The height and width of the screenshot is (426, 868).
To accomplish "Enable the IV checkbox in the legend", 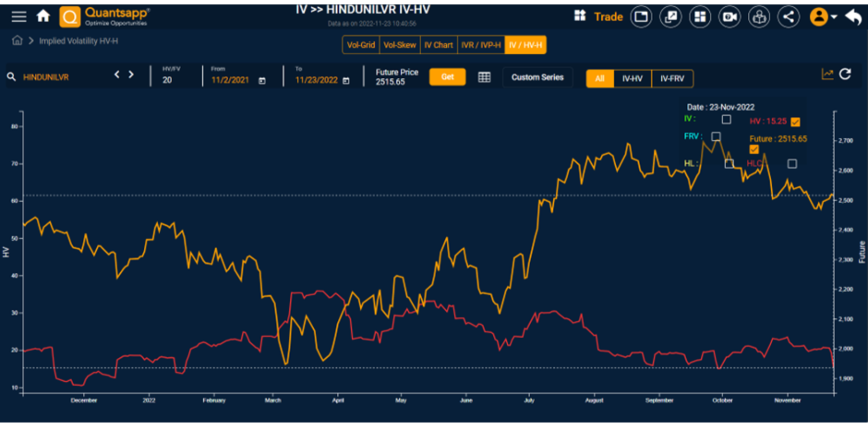I will point(726,119).
